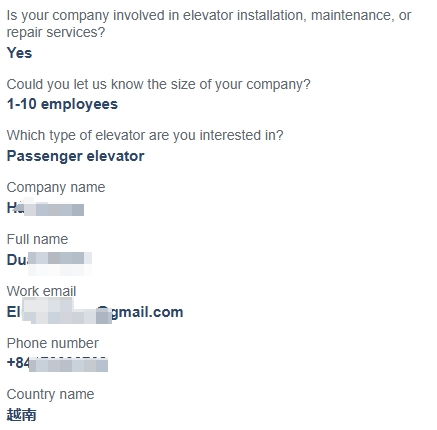Click the "Full name" label
437x430 pixels.
click(x=37, y=239)
